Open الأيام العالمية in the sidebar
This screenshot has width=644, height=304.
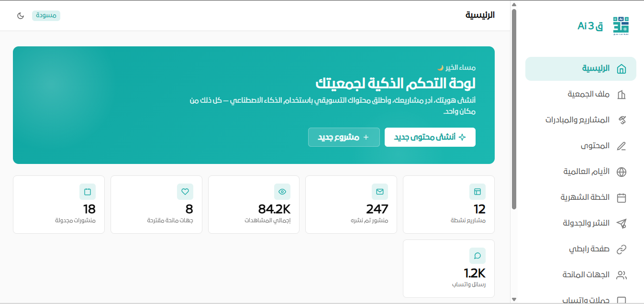[x=581, y=172]
